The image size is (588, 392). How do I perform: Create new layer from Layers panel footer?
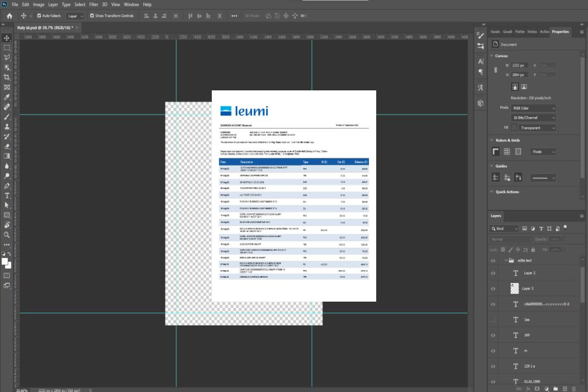(x=565, y=389)
